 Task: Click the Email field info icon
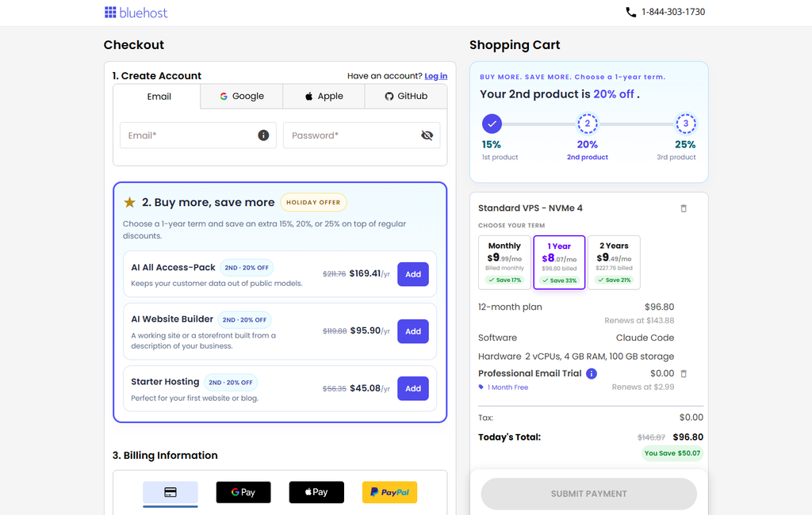[x=263, y=135]
